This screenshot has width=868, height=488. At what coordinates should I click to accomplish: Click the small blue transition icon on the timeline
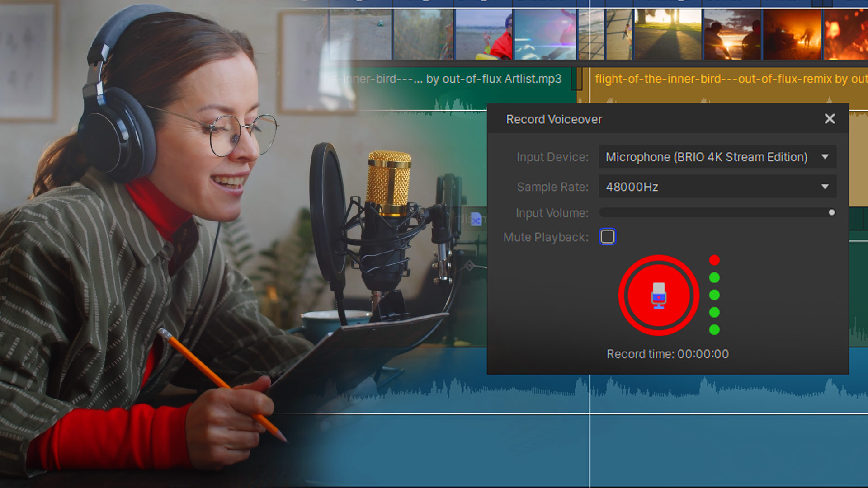(476, 220)
